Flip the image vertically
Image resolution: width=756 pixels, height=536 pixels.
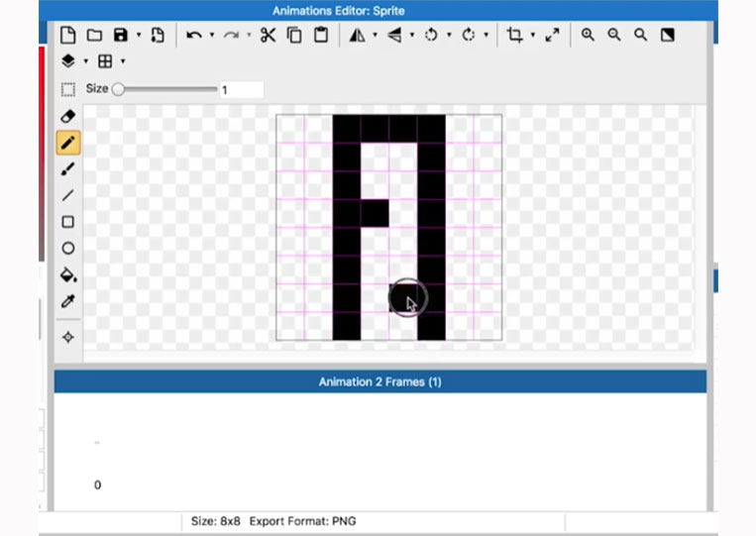pos(394,35)
